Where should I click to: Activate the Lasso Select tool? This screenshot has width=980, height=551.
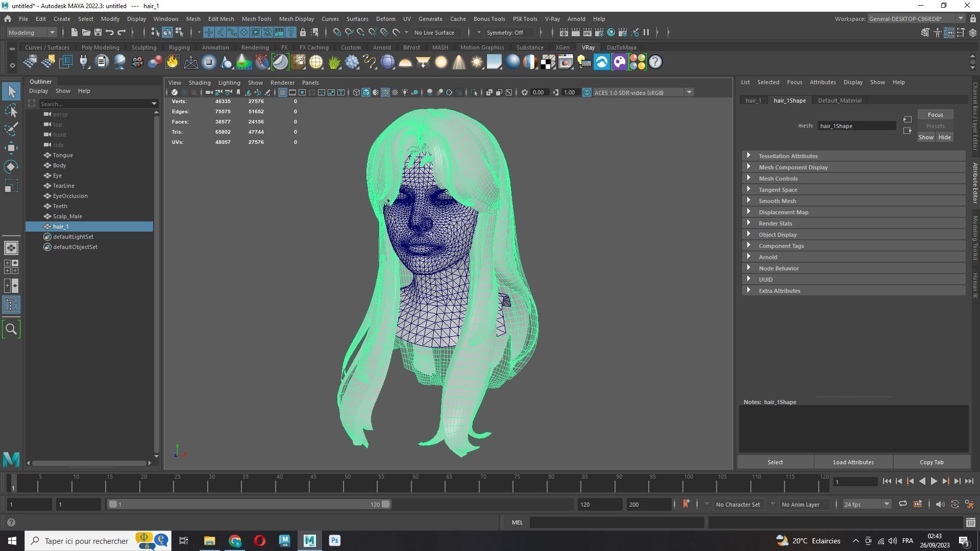[11, 111]
